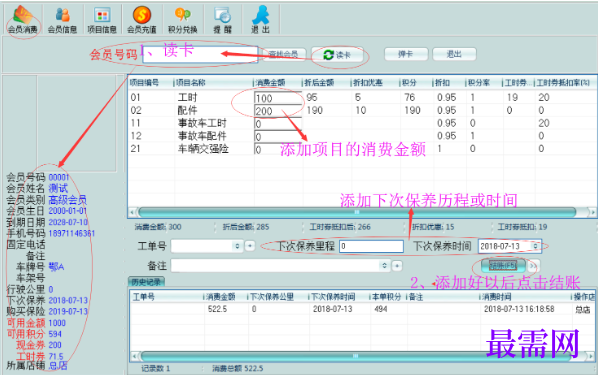Click the >> button next to 结账
Screen dimensions: 598x375
point(533,266)
